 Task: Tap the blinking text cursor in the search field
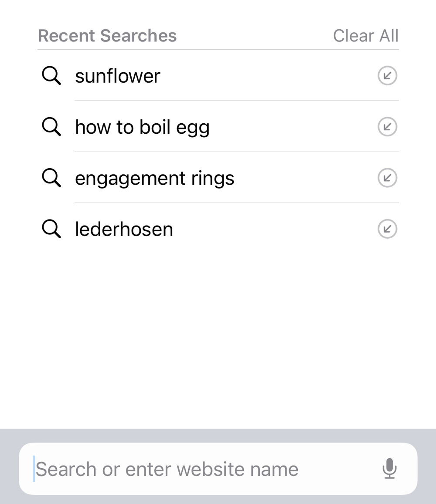click(34, 469)
